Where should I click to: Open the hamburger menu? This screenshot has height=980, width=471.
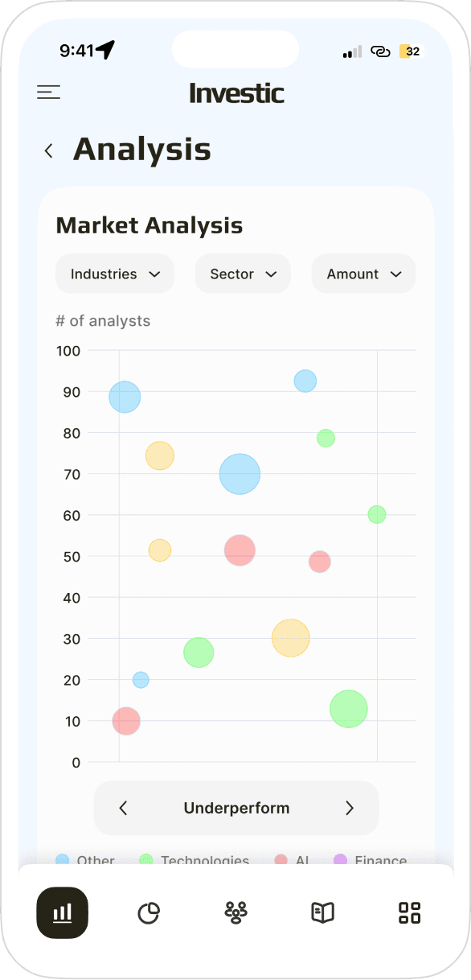pos(48,93)
